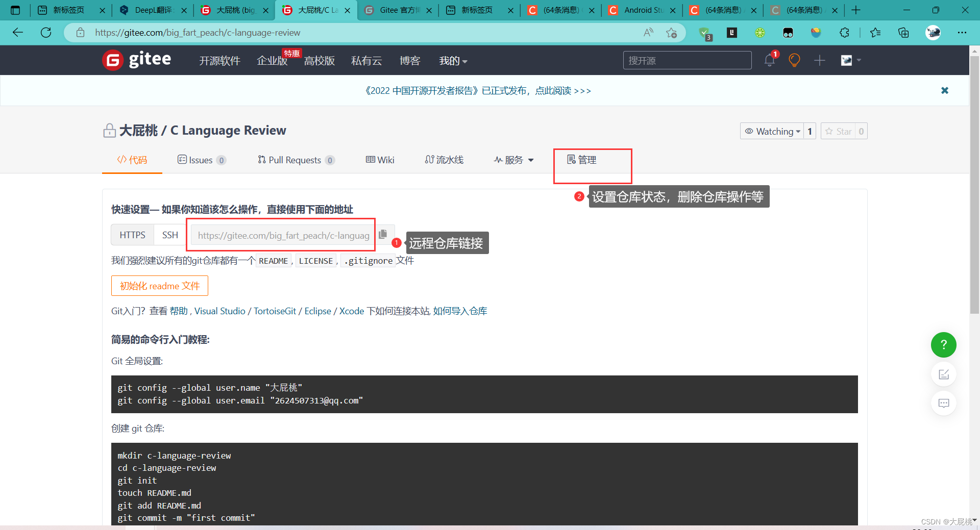Open browser settings ellipsis menu
The image size is (980, 530).
[962, 33]
